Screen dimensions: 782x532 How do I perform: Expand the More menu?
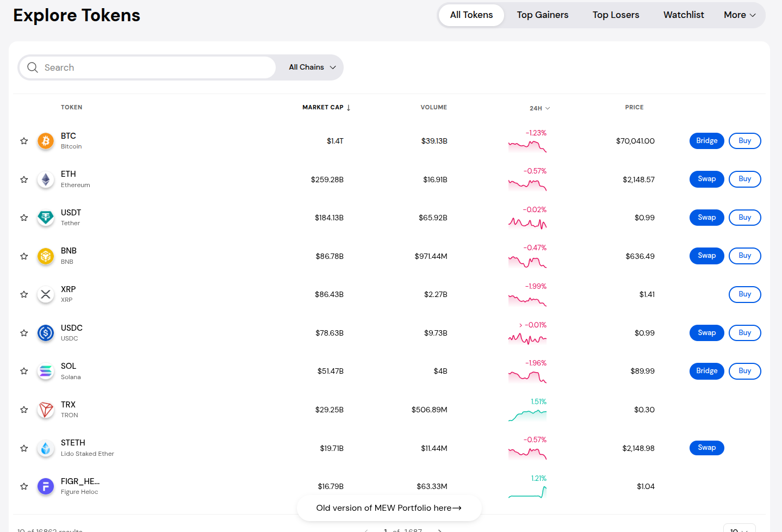pos(740,15)
